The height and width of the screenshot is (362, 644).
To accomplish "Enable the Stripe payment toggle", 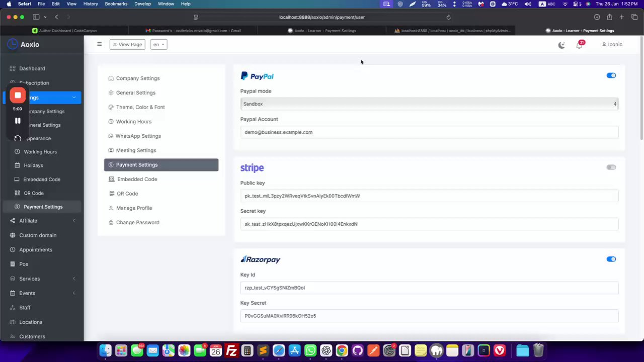I will click(x=611, y=167).
